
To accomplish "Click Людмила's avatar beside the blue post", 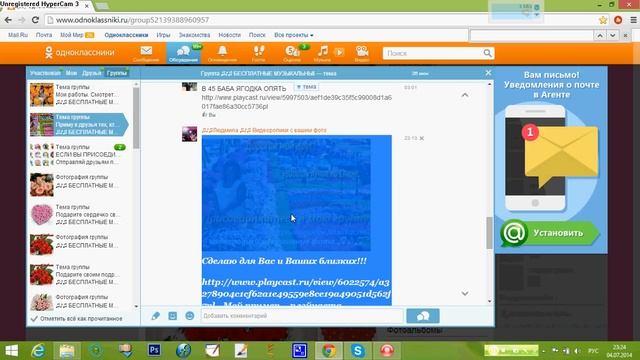I will click(189, 134).
